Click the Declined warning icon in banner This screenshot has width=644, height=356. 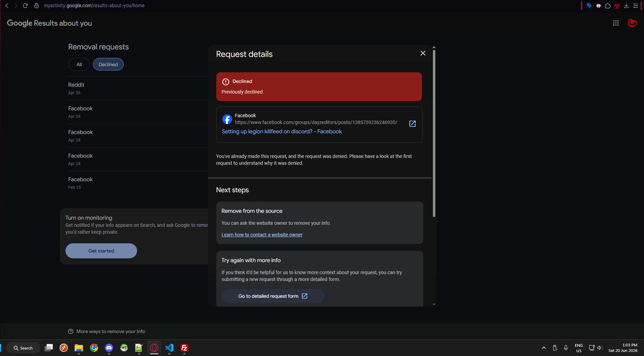(x=226, y=82)
